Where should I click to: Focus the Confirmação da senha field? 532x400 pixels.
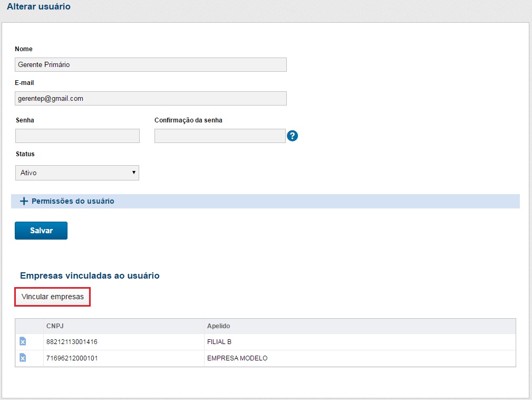219,136
